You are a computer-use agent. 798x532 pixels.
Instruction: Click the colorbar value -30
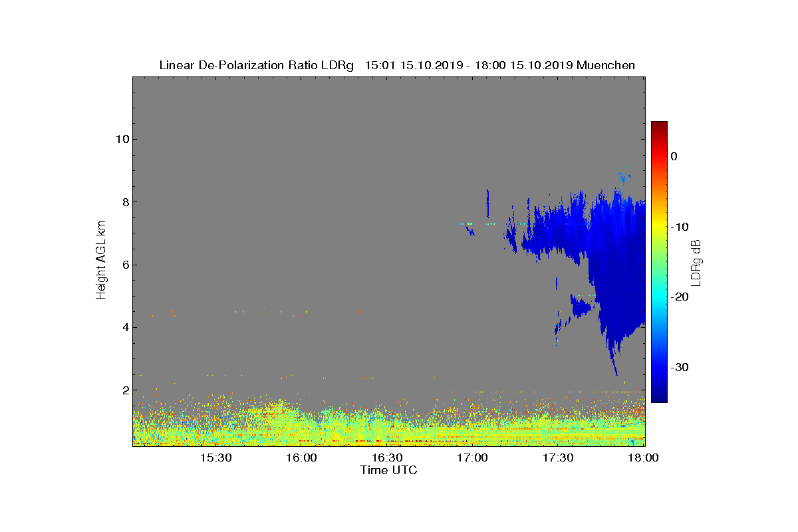(x=679, y=368)
